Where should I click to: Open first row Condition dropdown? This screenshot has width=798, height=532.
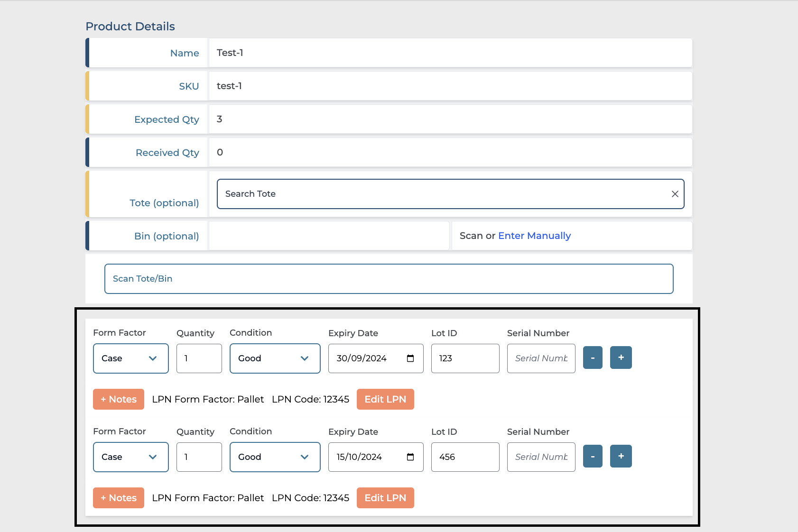pos(275,358)
